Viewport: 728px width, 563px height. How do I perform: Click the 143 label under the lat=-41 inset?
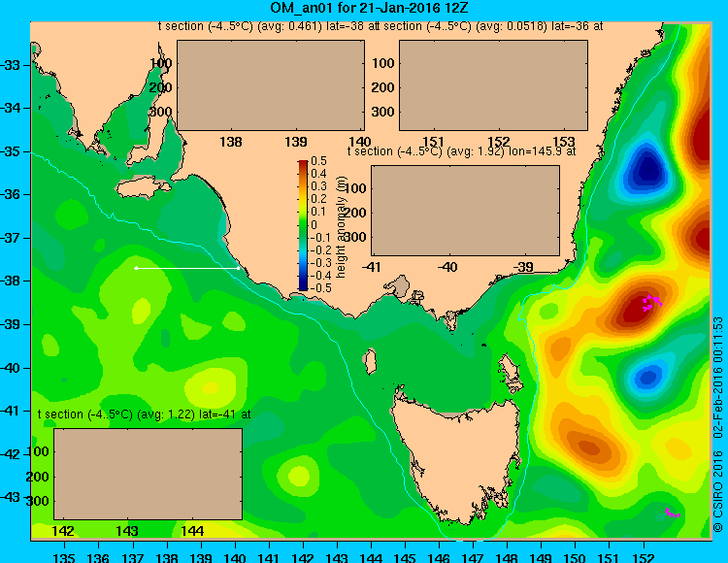(x=127, y=531)
